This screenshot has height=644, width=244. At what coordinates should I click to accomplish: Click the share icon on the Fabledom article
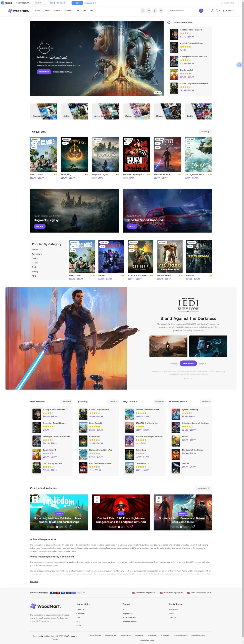coord(66,527)
